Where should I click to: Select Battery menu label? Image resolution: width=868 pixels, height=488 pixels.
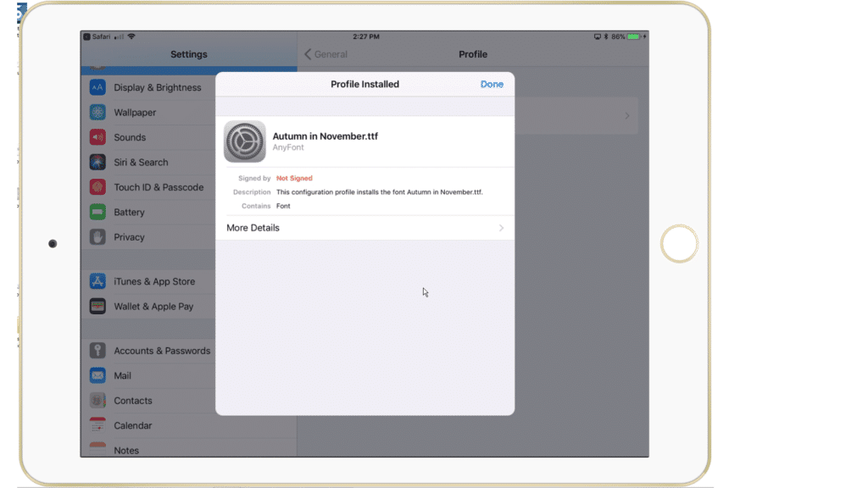coord(129,212)
